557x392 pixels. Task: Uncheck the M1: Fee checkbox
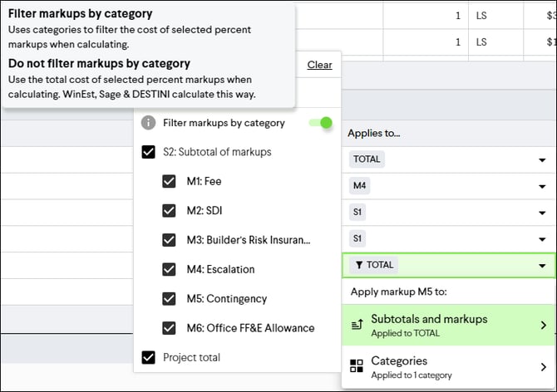tap(169, 181)
